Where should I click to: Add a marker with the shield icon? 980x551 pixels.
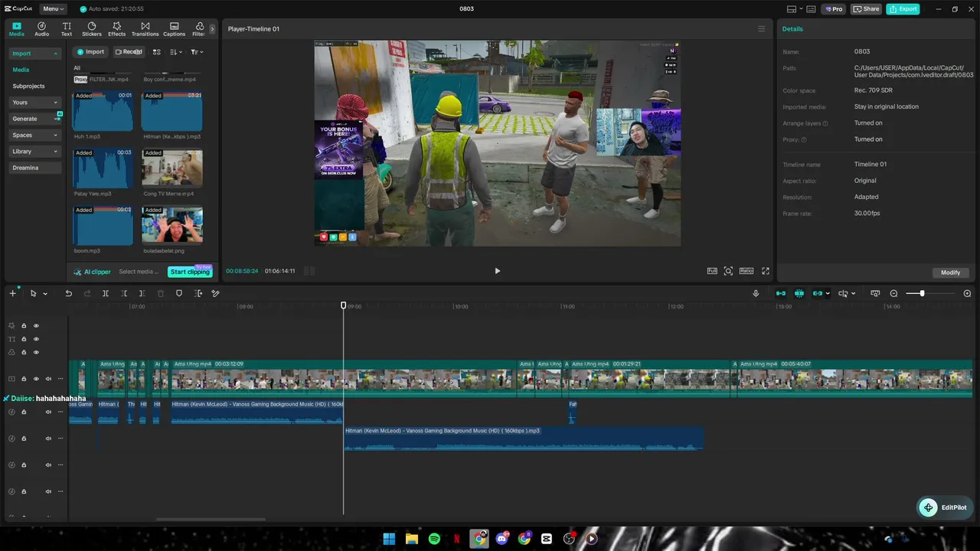[179, 294]
